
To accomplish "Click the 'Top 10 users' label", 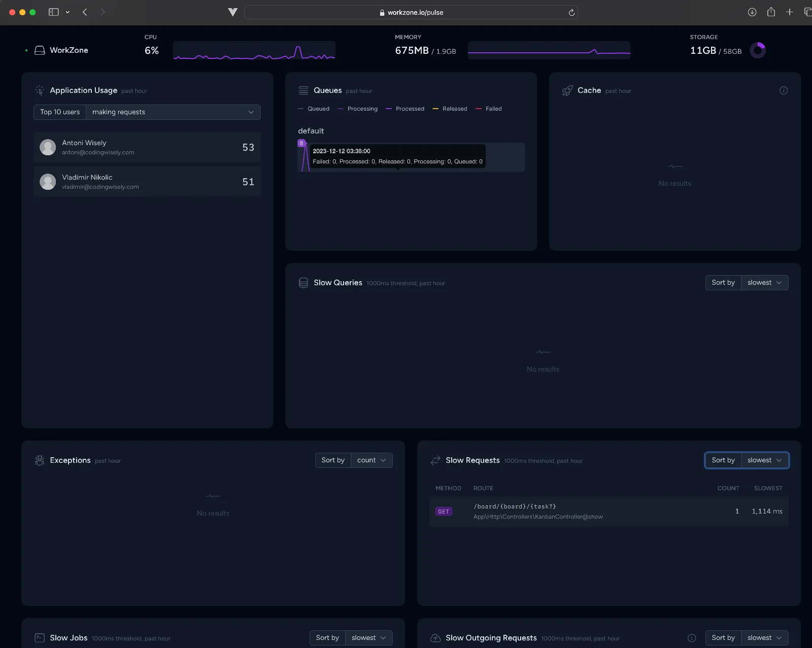I will (60, 112).
